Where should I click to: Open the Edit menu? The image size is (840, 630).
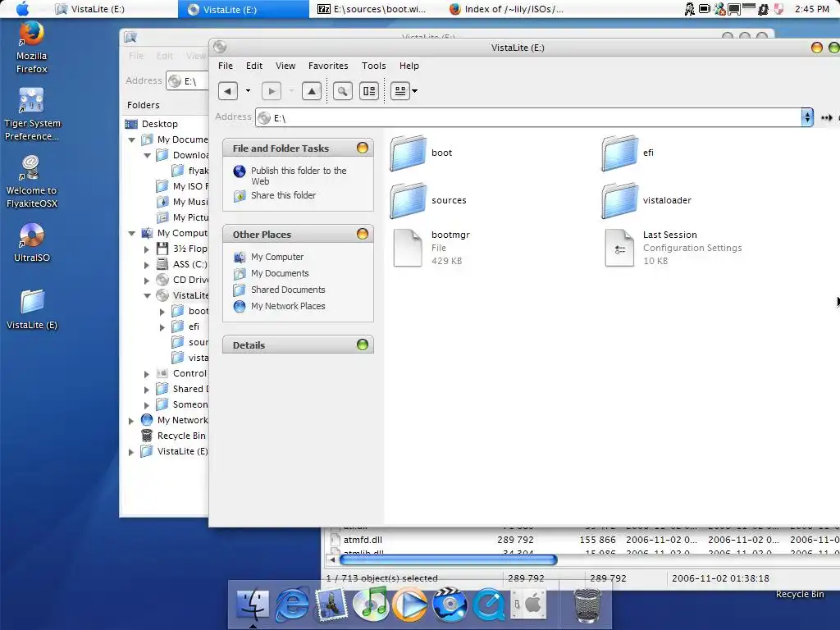254,66
